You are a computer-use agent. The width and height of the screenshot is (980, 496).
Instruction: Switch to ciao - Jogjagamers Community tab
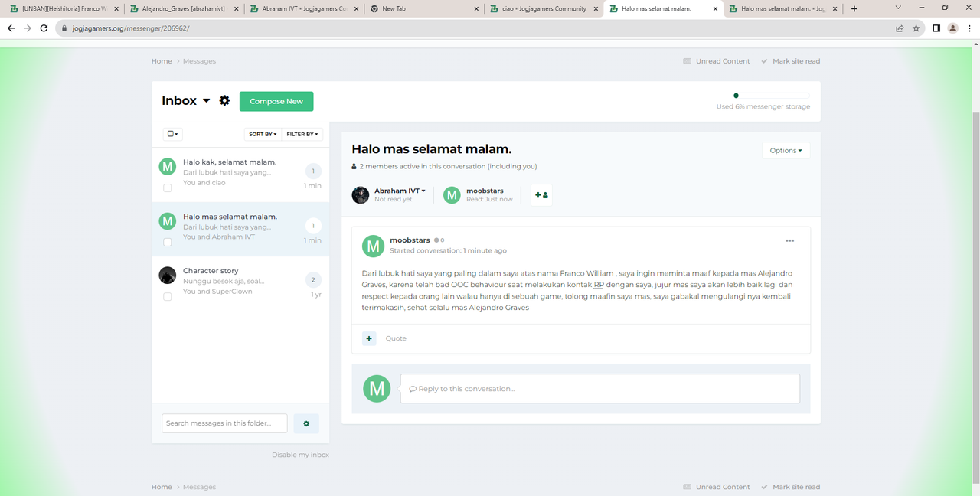543,8
